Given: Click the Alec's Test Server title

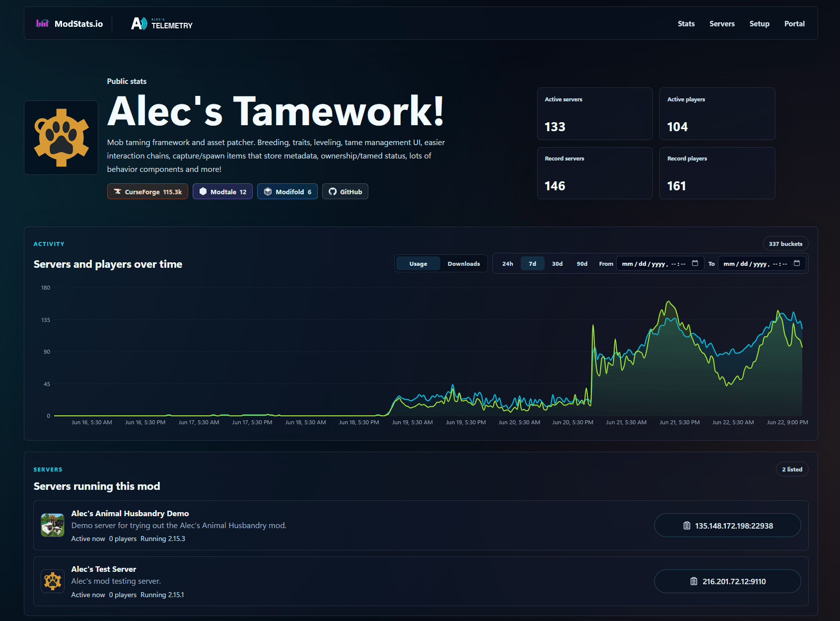Looking at the screenshot, I should pyautogui.click(x=104, y=569).
